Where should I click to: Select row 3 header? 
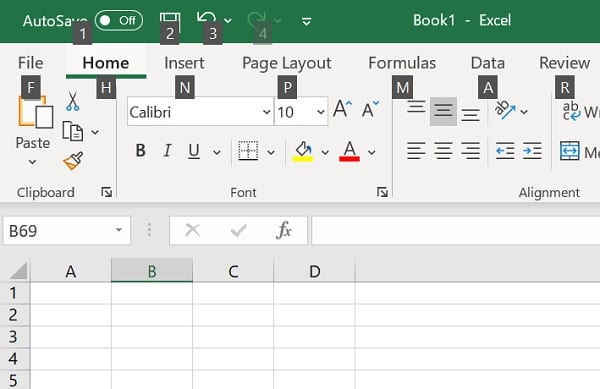[15, 337]
